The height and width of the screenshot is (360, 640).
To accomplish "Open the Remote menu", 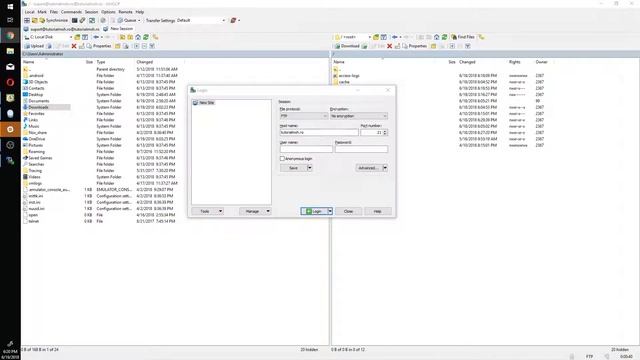I will (x=125, y=12).
